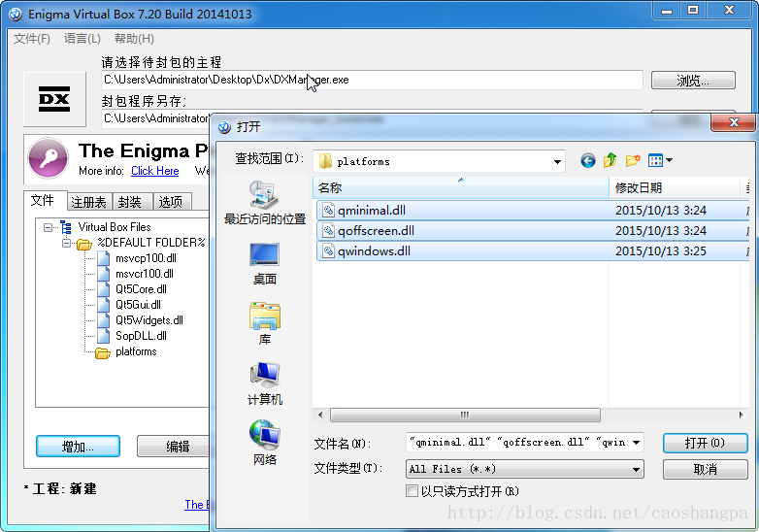The width and height of the screenshot is (759, 532).
Task: Select Qt5Widgets.dll in the file tree
Action: click(149, 320)
